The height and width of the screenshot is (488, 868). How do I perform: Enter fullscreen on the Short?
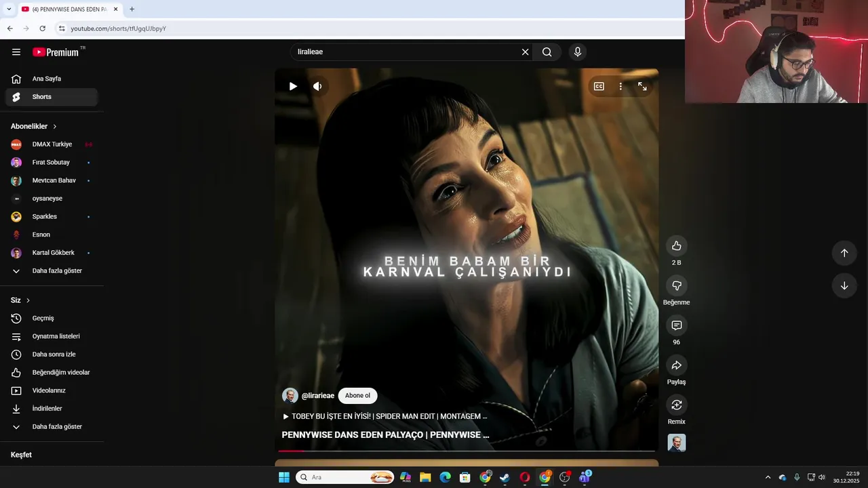tap(642, 86)
